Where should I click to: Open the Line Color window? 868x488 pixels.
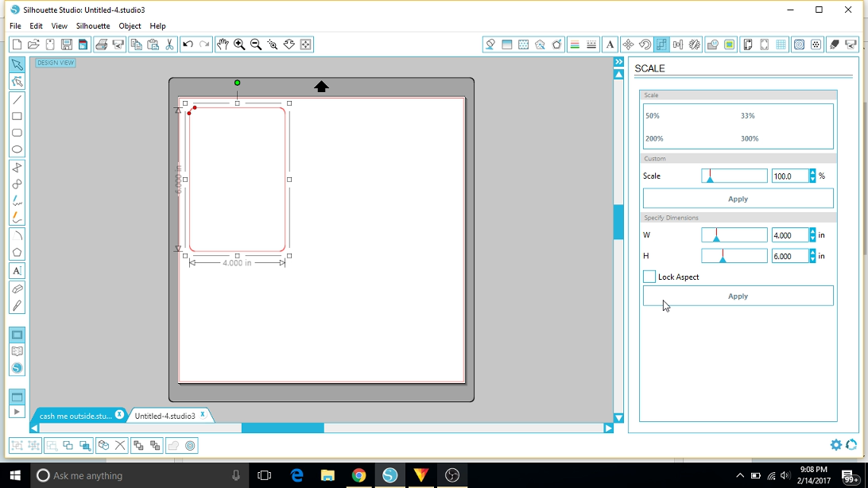[575, 45]
